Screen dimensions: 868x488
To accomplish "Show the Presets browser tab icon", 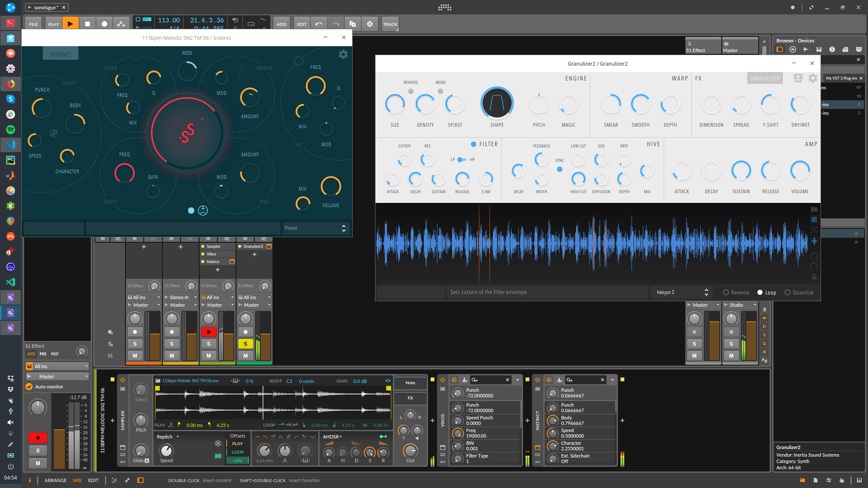I will (793, 50).
